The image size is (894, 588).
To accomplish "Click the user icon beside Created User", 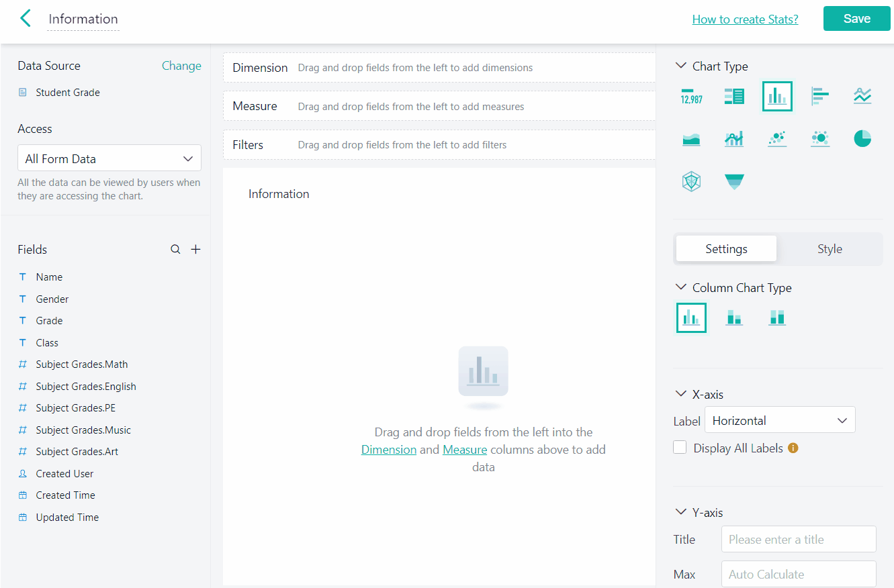I will (23, 474).
